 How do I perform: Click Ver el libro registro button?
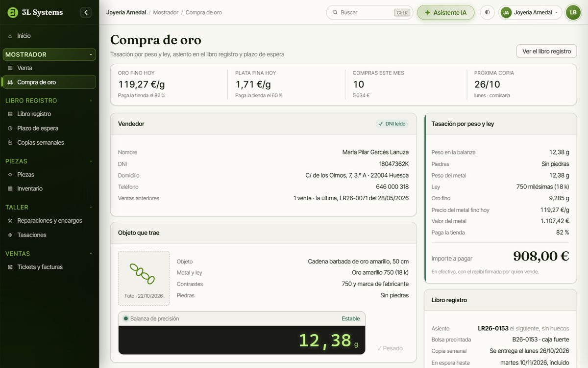tap(546, 51)
